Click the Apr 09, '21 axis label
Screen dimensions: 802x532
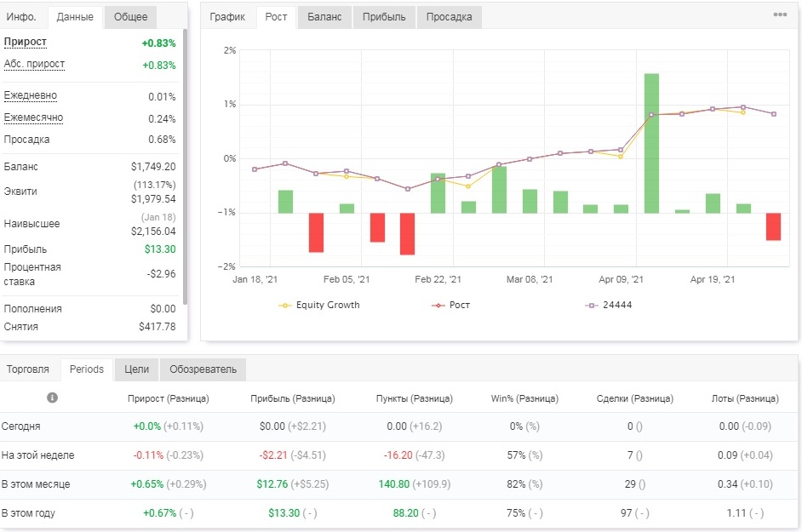[621, 279]
